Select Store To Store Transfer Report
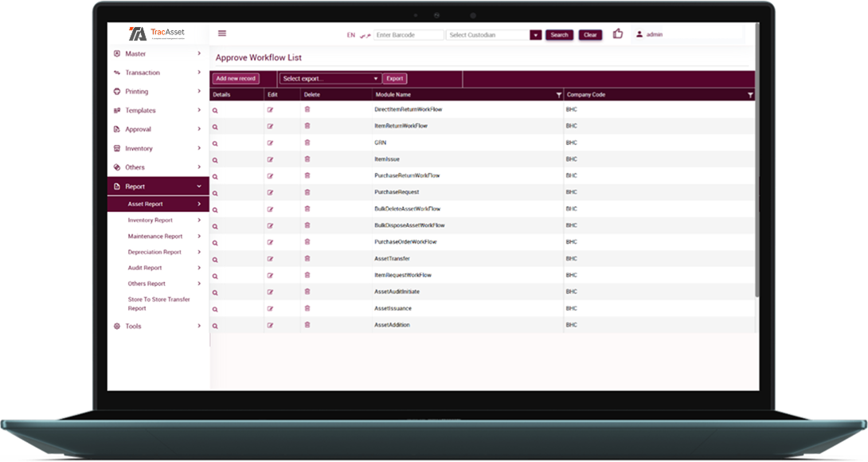Image resolution: width=868 pixels, height=462 pixels. 158,303
